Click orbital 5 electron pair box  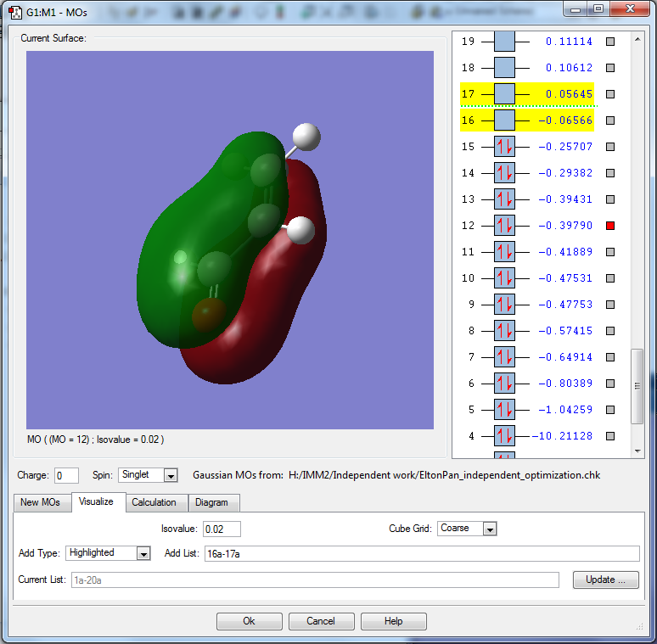pyautogui.click(x=504, y=410)
